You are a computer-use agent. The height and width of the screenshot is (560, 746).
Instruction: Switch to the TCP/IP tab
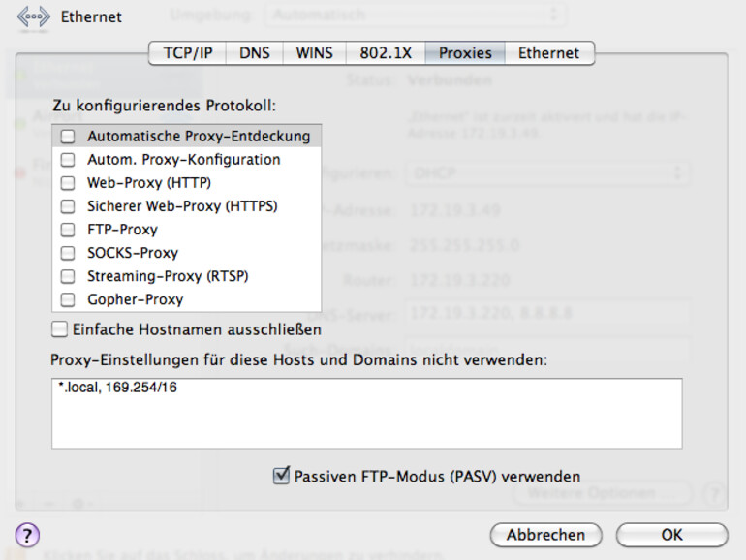[x=188, y=53]
